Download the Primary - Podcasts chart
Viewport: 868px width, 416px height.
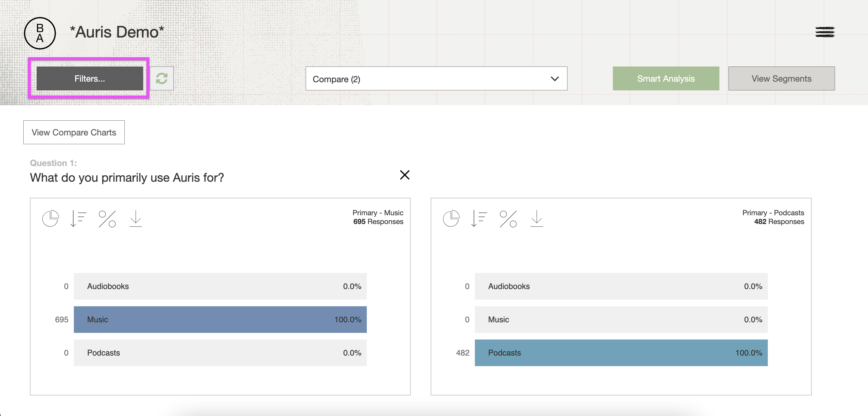tap(536, 219)
